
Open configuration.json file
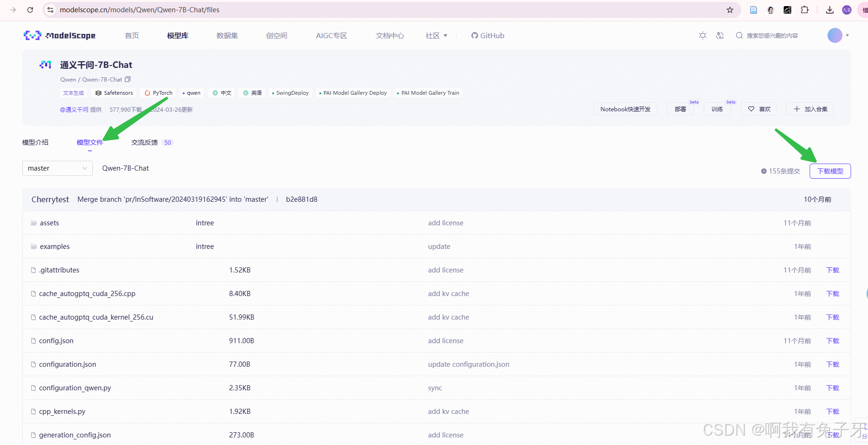point(67,364)
